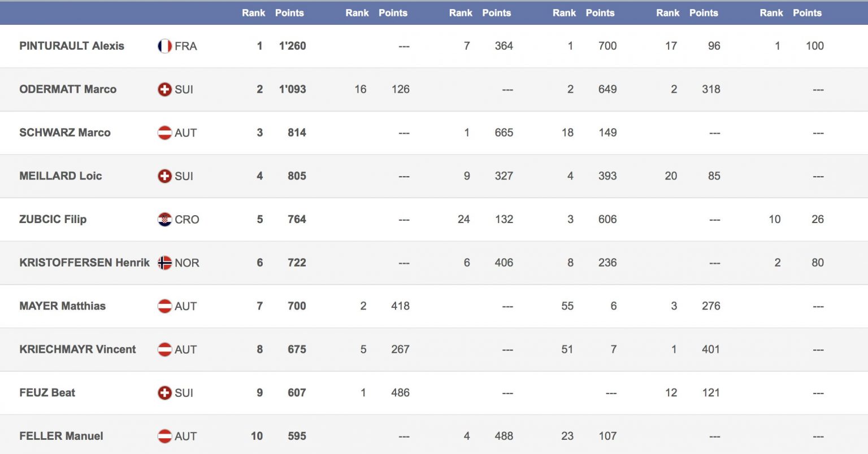868x454 pixels.
Task: Open PINTURAULT Alexis athlete name
Action: 72,46
